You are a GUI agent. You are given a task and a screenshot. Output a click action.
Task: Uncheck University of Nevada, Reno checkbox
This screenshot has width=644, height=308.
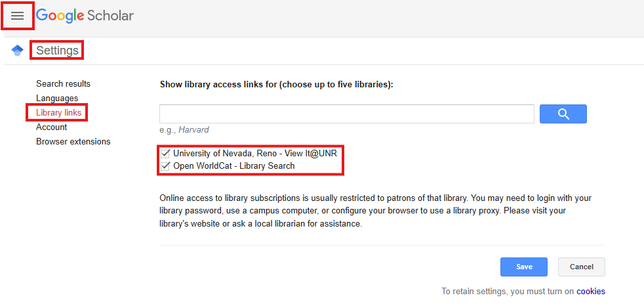(165, 154)
